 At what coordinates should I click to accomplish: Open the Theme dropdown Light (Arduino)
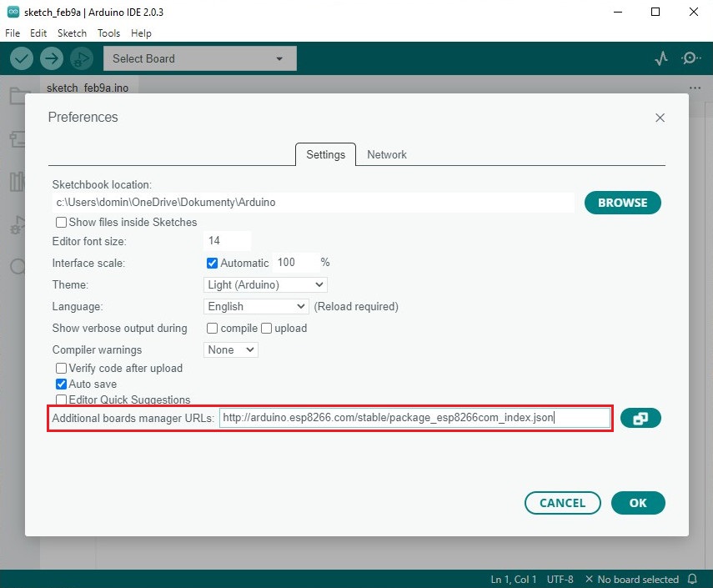[x=265, y=285]
